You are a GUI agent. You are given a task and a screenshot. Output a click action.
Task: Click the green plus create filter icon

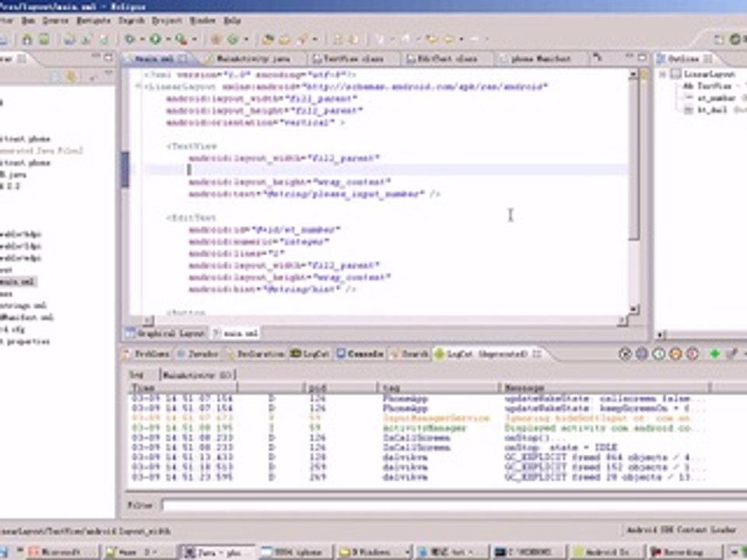tap(714, 354)
